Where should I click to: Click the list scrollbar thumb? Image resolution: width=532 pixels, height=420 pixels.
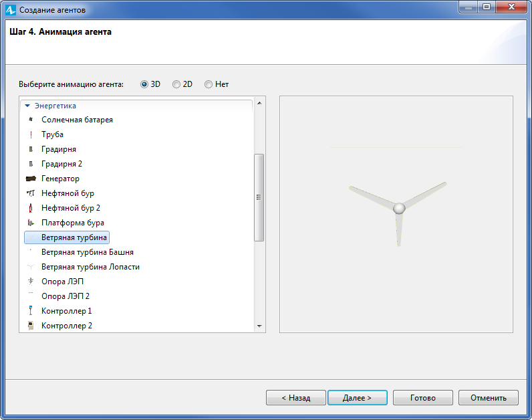tap(259, 197)
